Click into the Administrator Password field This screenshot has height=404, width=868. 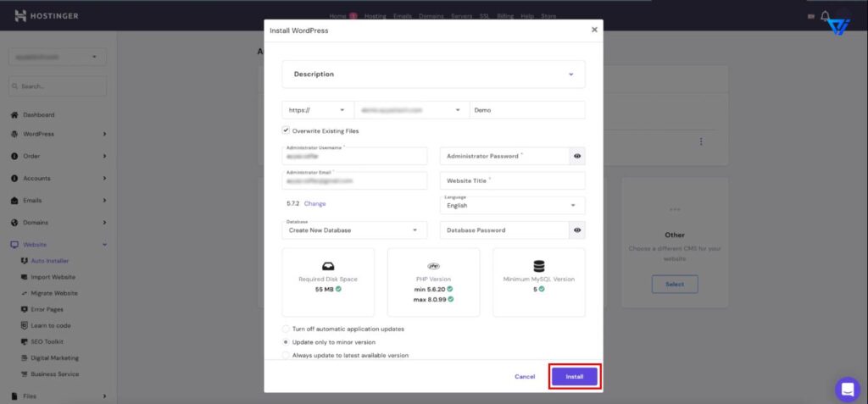[504, 156]
